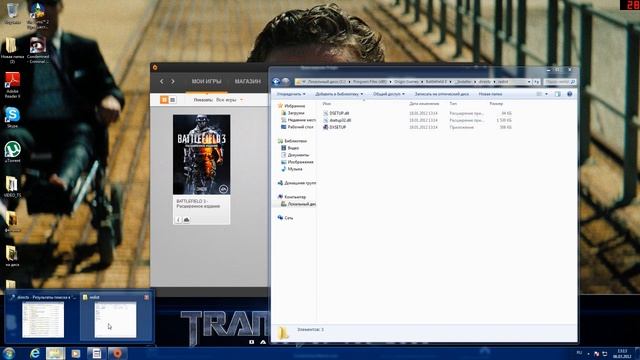Open Origin's МАГАЗИН tab
Image resolution: width=640 pixels, height=360 pixels.
247,82
